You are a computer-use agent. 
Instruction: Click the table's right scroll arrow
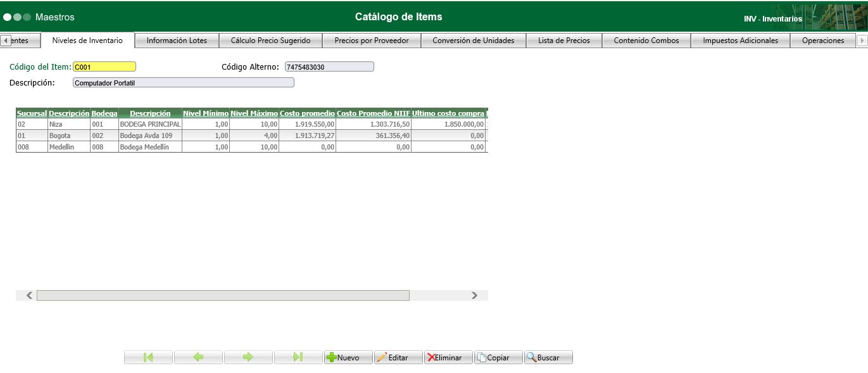[x=475, y=295]
